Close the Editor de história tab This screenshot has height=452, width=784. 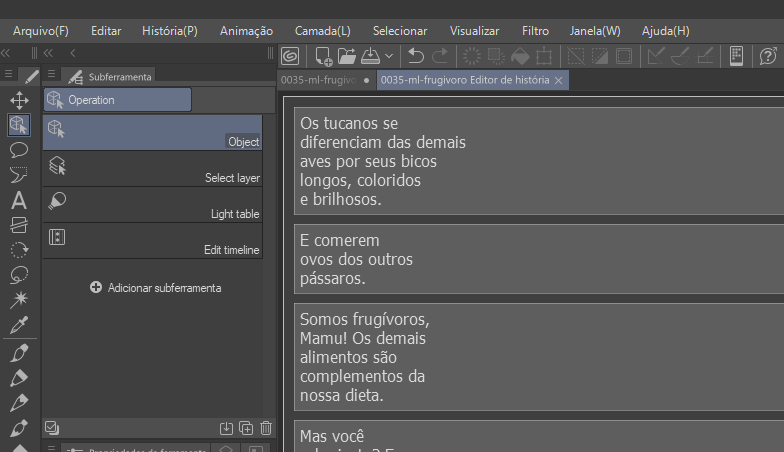click(x=559, y=80)
